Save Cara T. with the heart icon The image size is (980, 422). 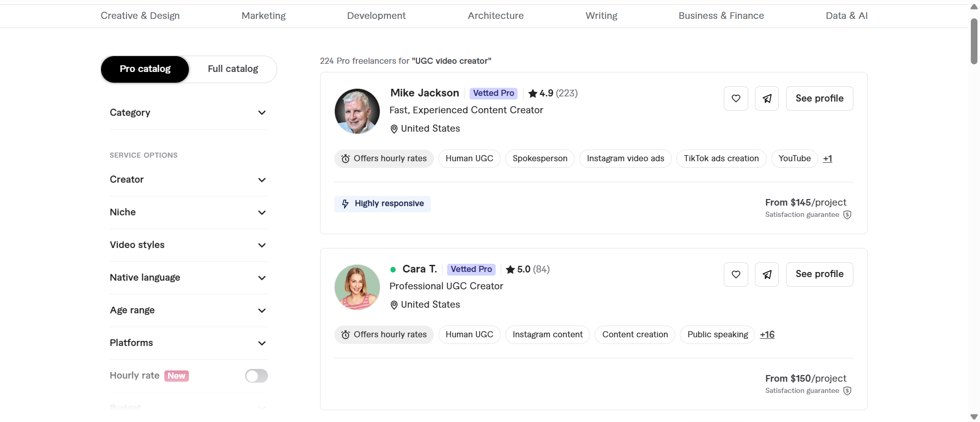click(736, 275)
